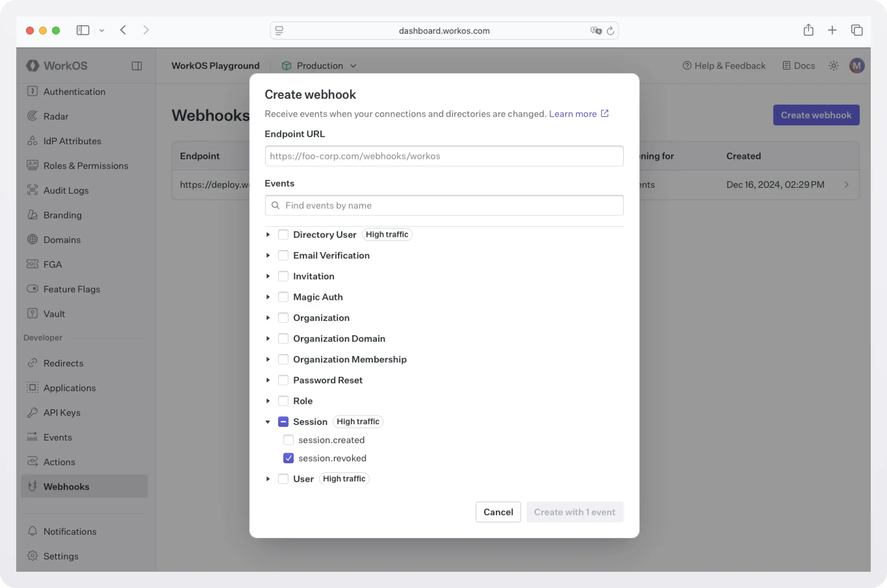Open Webhooks in the sidebar

click(x=85, y=486)
